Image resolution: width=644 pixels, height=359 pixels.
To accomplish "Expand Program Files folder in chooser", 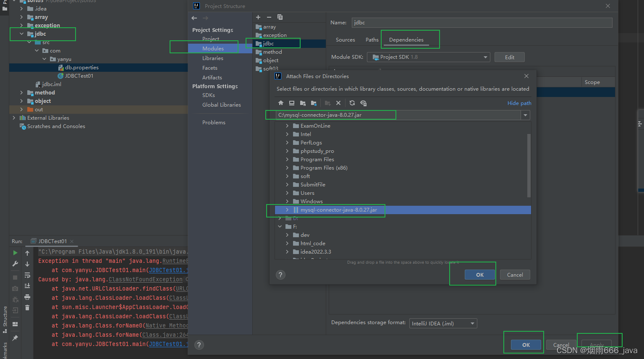I will tap(287, 159).
